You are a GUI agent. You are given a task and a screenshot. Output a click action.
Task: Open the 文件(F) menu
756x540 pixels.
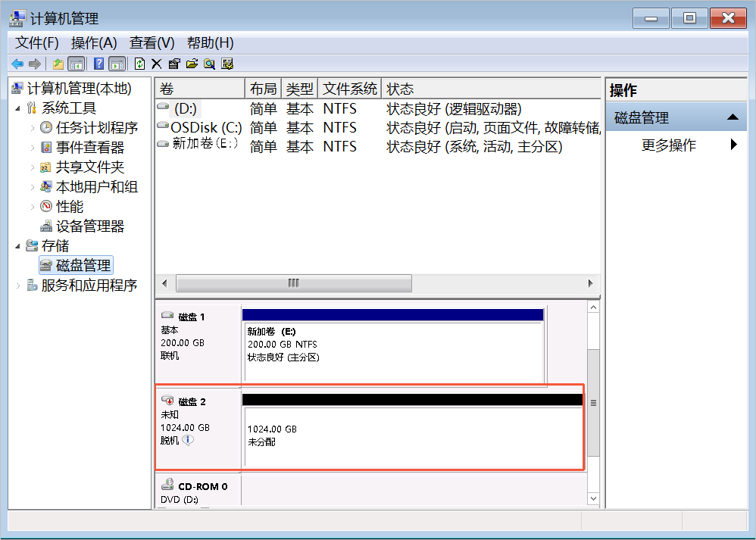point(36,43)
